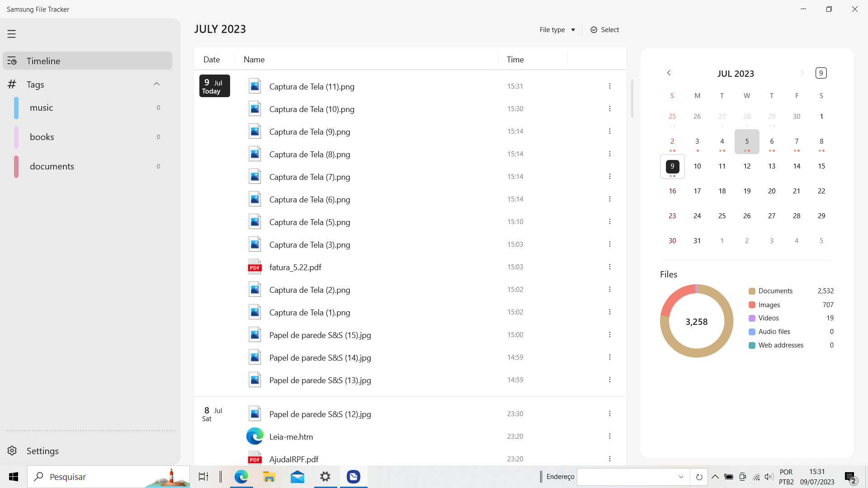This screenshot has height=488, width=868.
Task: Click the Edge icon of Leia-me.htm
Action: click(255, 436)
